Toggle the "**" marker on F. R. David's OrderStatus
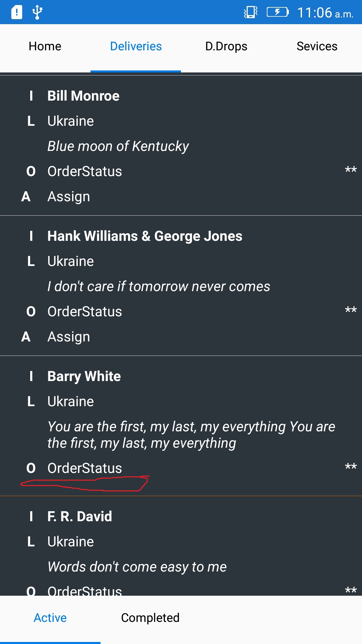The image size is (362, 644). click(351, 590)
